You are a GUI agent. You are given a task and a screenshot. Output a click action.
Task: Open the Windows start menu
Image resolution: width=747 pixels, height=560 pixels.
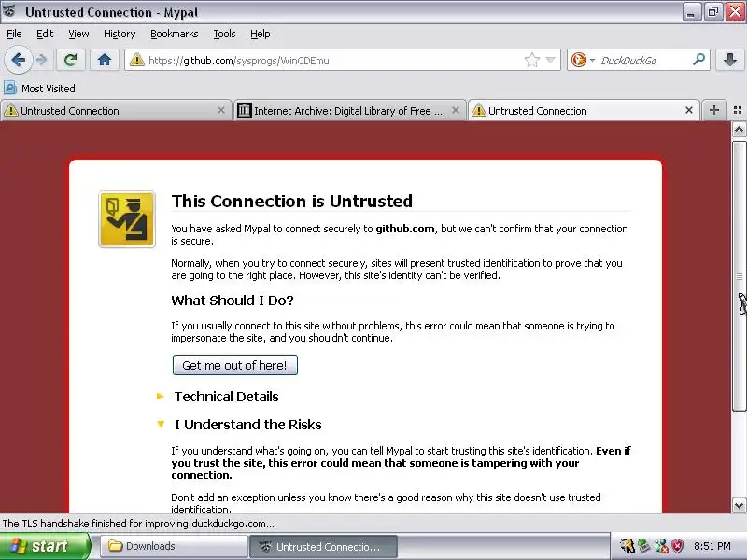click(45, 546)
